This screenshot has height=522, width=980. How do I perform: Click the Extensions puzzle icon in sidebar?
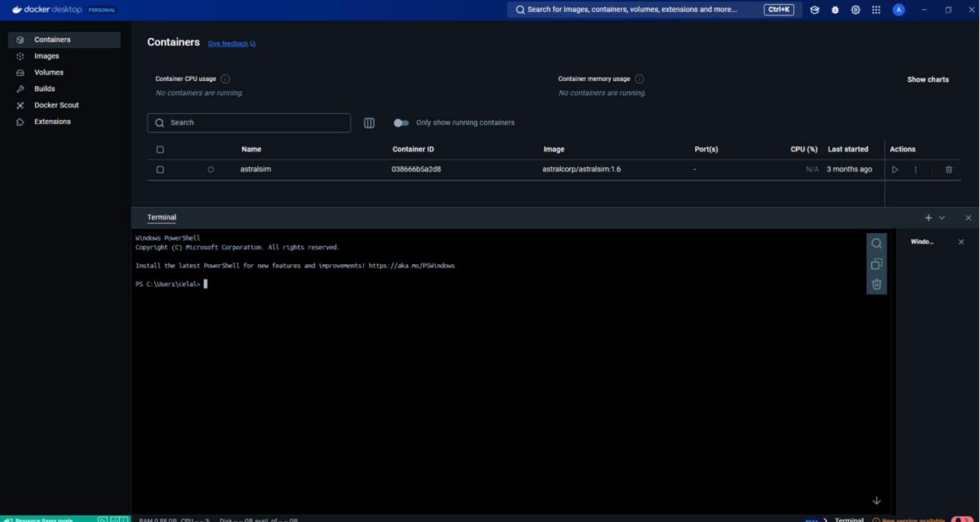pos(20,122)
